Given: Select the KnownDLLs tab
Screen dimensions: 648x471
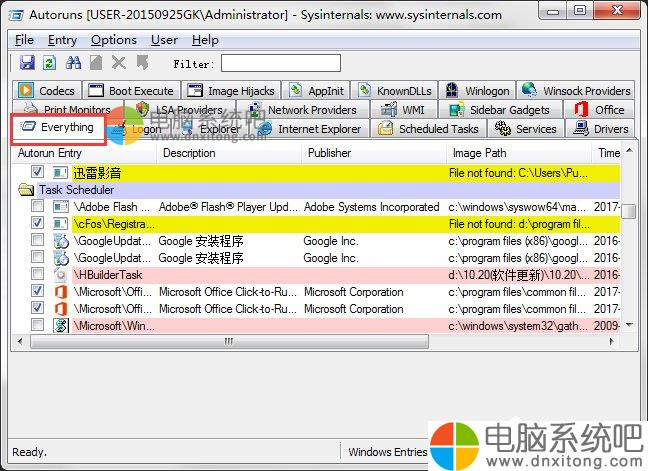Looking at the screenshot, I should pyautogui.click(x=395, y=90).
